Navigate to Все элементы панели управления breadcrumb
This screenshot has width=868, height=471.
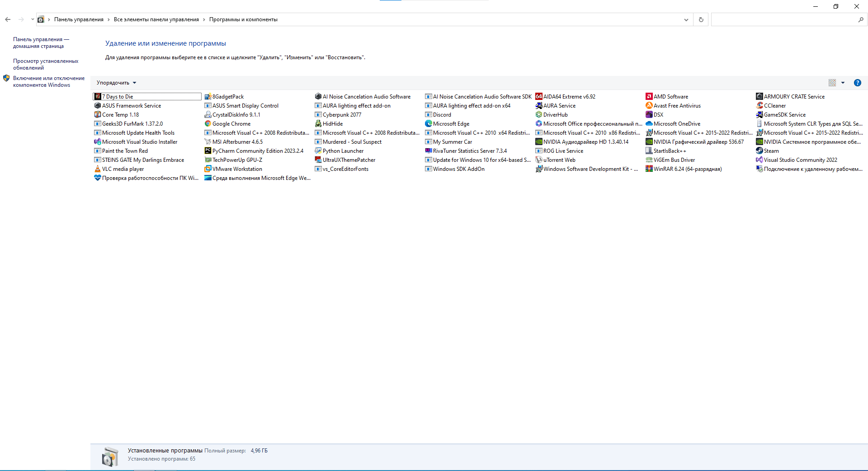click(x=156, y=19)
